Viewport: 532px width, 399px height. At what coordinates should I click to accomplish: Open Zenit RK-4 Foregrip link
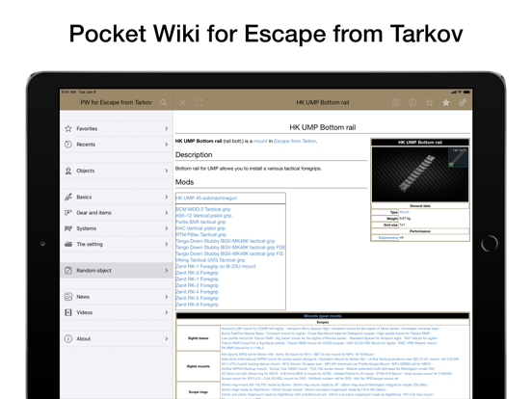point(198,292)
